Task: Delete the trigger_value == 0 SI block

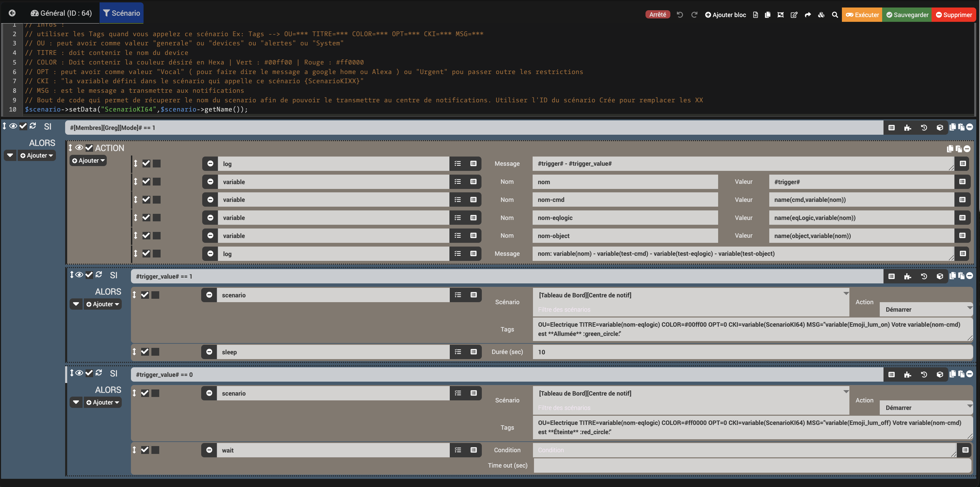Action: 970,374
